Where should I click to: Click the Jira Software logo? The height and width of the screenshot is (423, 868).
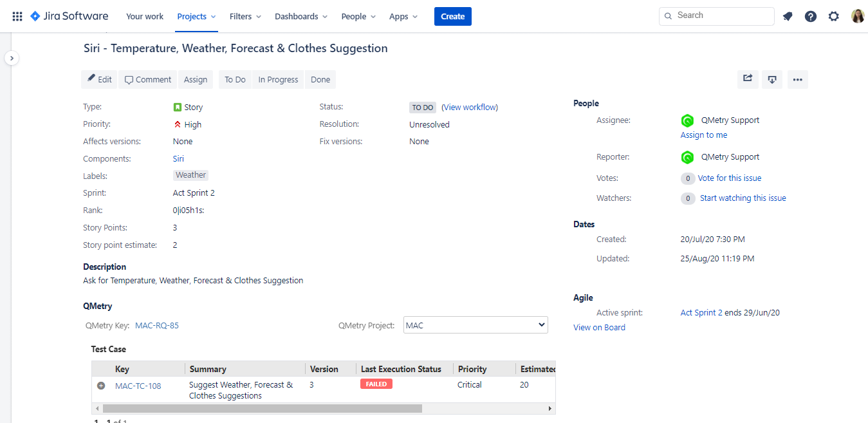pyautogui.click(x=69, y=16)
